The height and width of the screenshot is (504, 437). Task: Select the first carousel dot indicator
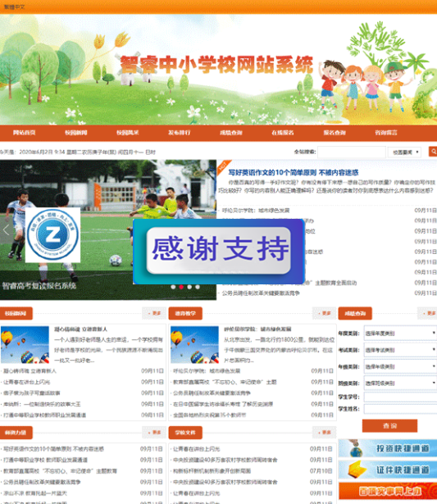coord(173,287)
